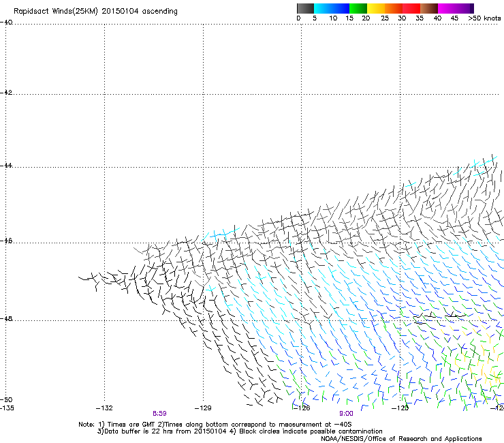Pick the dark purple 45-50 knots swatch
Image resolution: width=504 pixels, height=443 pixels.
point(464,8)
